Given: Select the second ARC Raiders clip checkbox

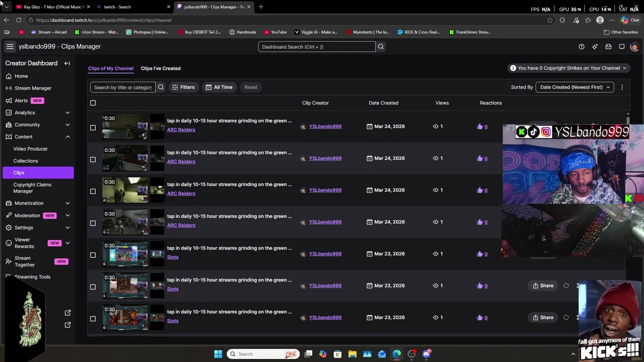Looking at the screenshot, I should [x=93, y=159].
